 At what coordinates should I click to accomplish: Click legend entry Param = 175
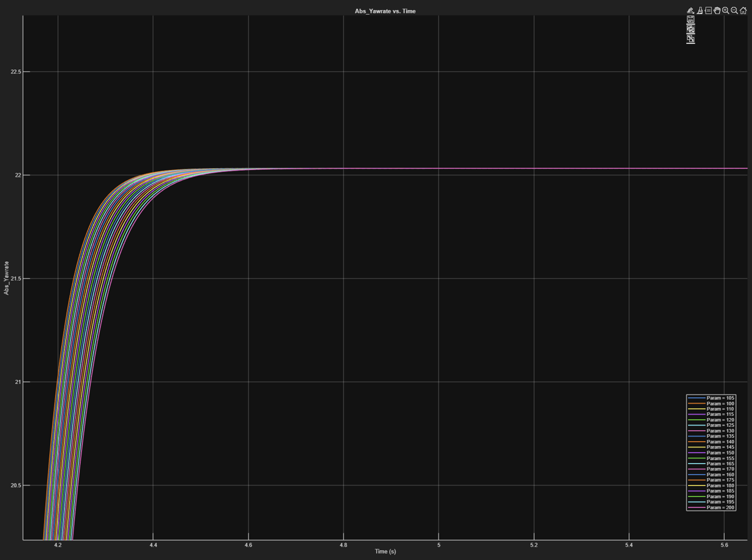[x=711, y=480]
